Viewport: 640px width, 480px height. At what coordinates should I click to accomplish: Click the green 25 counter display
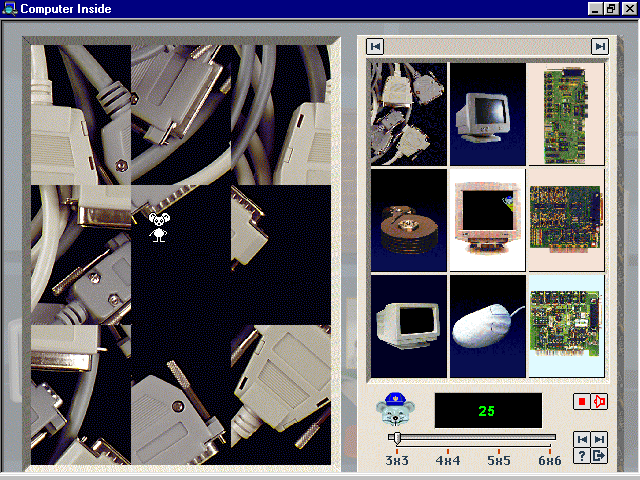tap(488, 410)
